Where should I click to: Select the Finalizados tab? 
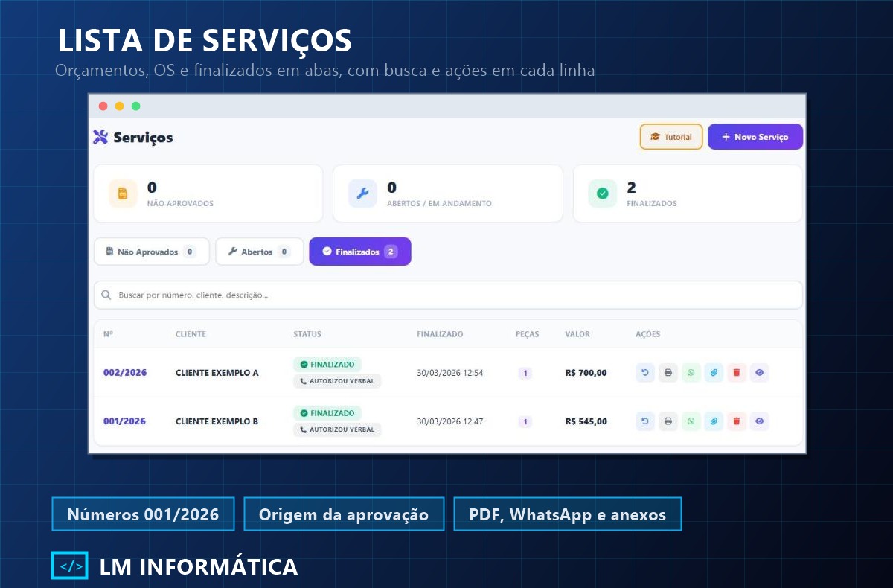point(360,252)
